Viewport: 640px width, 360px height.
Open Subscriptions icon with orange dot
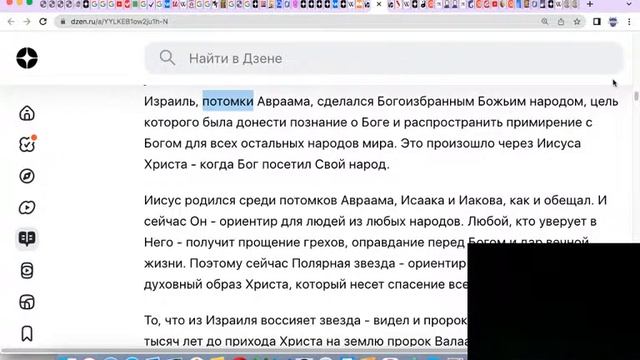27,144
